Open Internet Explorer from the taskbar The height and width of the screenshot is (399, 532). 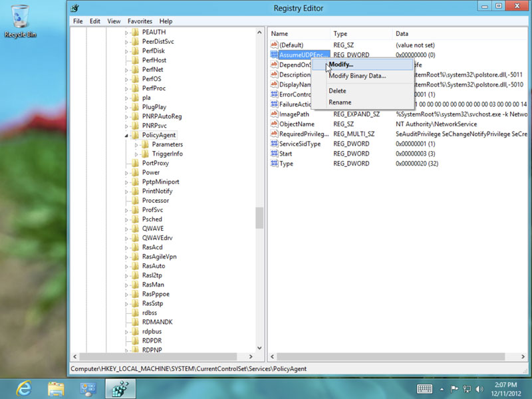coord(24,388)
